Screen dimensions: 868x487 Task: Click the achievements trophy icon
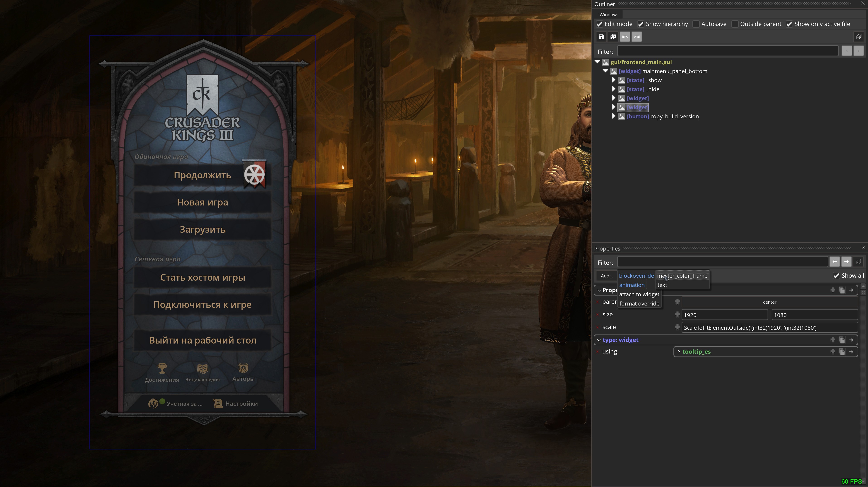[162, 368]
